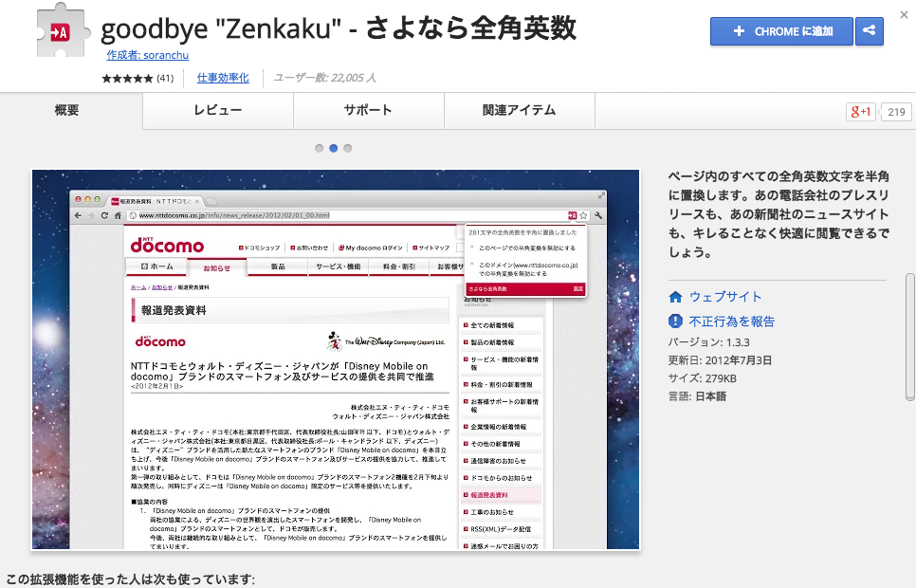Screen dimensions: 916x588
Task: Click the 更新日: 2012年7月3日 text
Action: 720,360
